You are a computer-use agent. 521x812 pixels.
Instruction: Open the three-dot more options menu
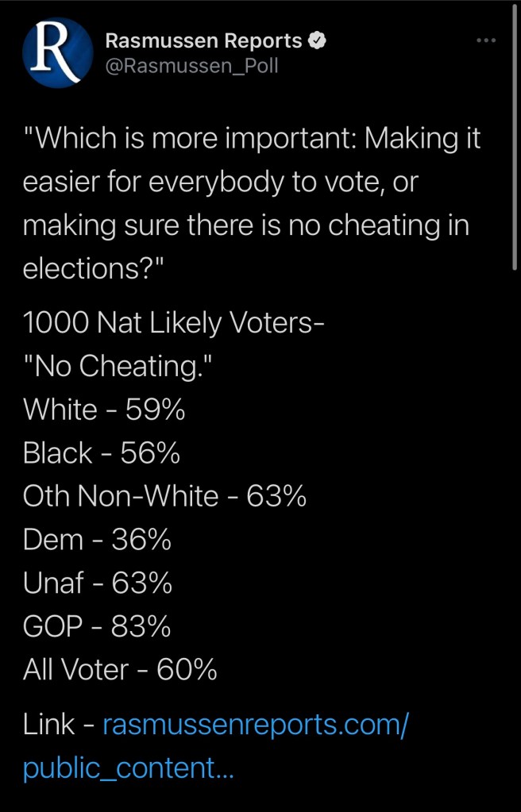pyautogui.click(x=486, y=40)
